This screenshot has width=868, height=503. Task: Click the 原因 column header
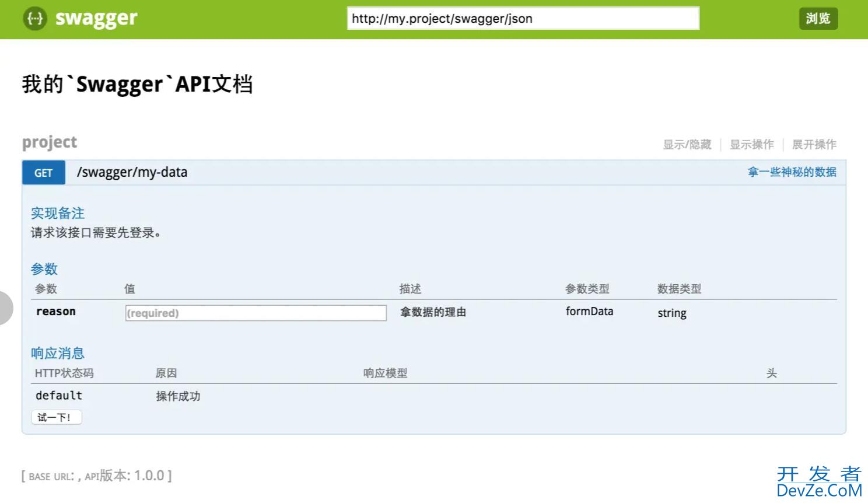coord(166,373)
